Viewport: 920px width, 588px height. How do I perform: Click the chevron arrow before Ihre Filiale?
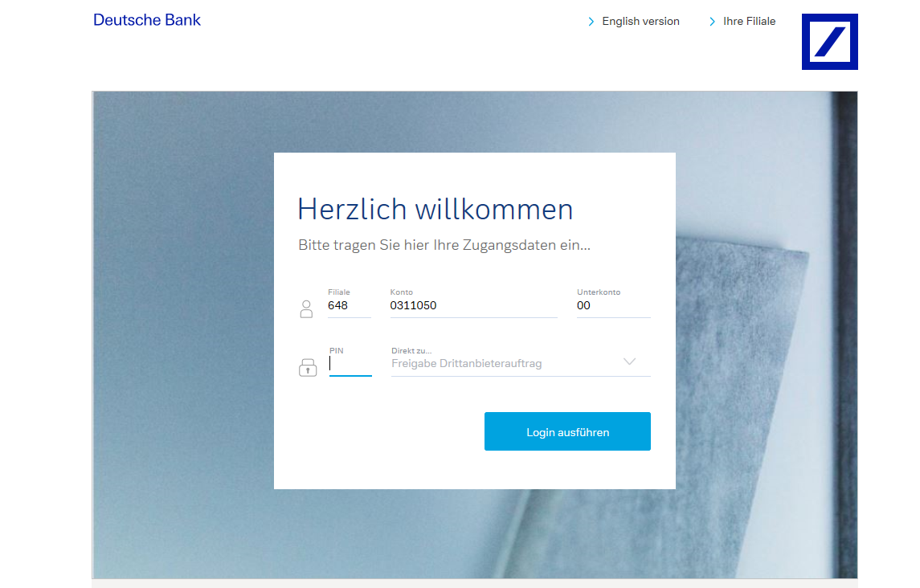[x=712, y=22]
